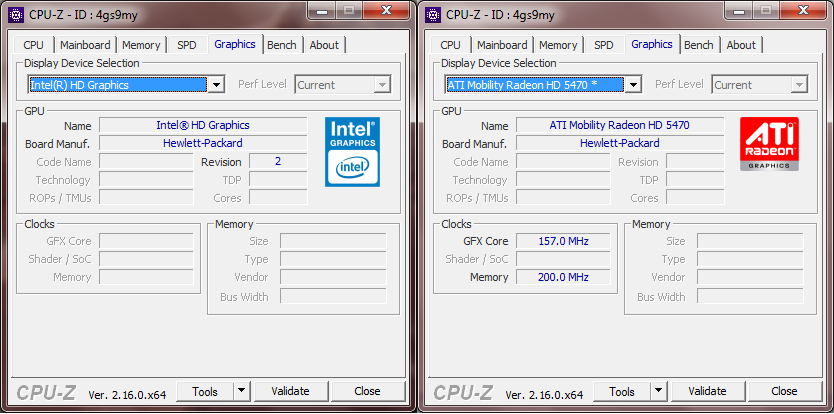
Task: Close the left CPU-Z window via title bar X
Action: tap(387, 11)
